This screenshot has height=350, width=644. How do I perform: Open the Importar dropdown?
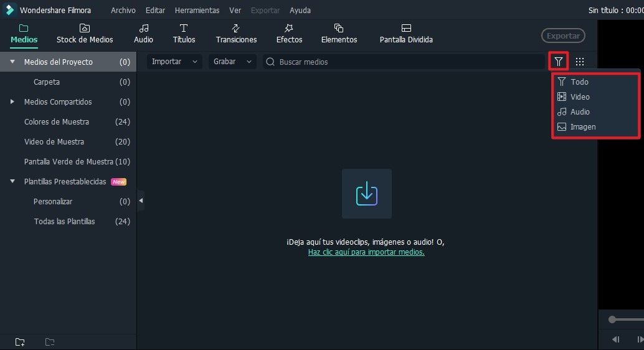[174, 62]
